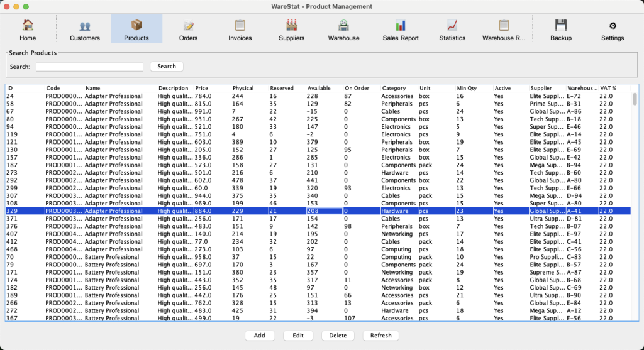Open the Warehouse toolbar icon
This screenshot has height=350, width=644.
click(x=343, y=30)
